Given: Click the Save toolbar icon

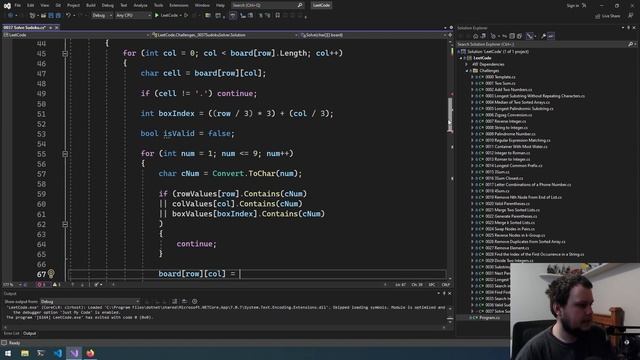Looking at the screenshot, I should coord(51,15).
